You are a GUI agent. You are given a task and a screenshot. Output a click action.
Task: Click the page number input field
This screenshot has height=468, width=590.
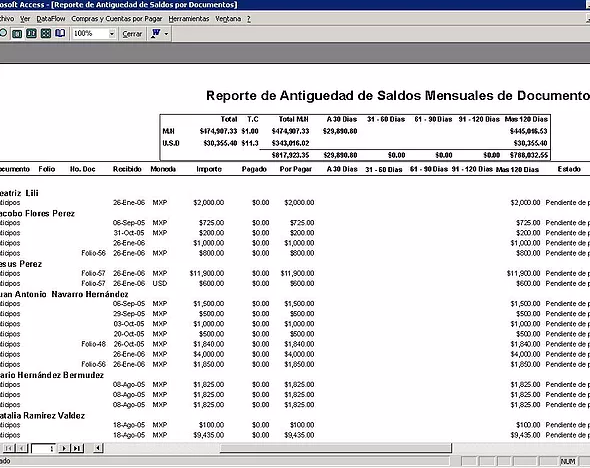[44, 448]
